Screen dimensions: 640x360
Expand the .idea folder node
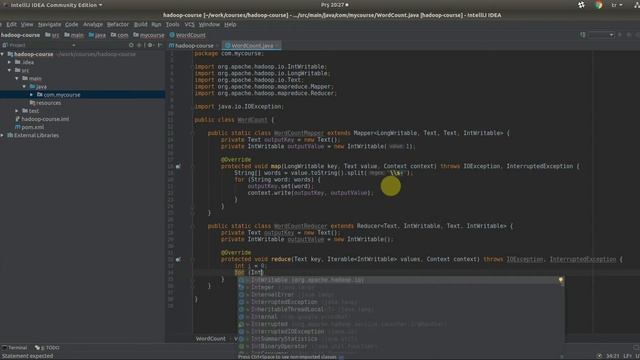click(9, 62)
